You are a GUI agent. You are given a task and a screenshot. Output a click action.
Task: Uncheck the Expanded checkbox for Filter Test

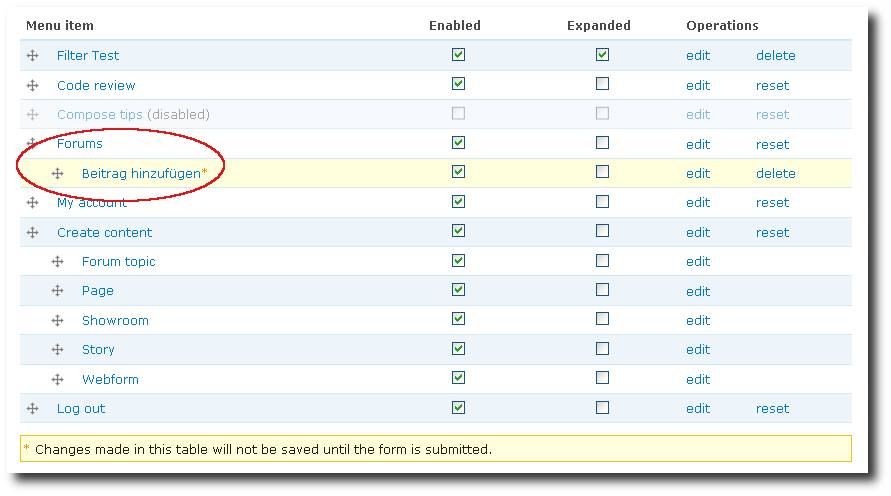pyautogui.click(x=602, y=55)
